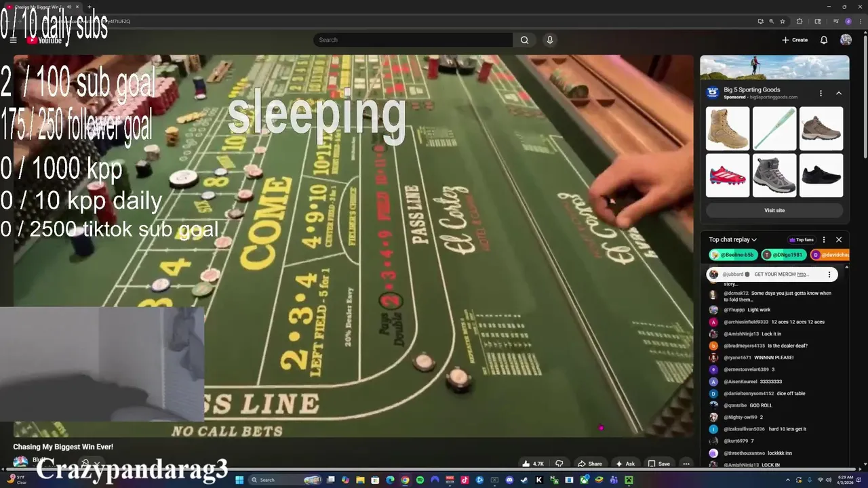Viewport: 868px width, 488px height.
Task: Click the Create button
Action: pyautogui.click(x=795, y=40)
